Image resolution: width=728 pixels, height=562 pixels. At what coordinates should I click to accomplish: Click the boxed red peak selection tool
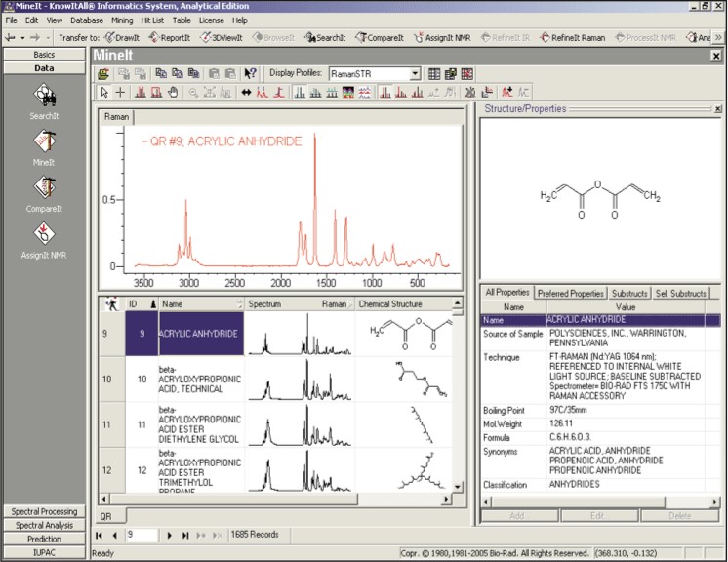tap(156, 93)
